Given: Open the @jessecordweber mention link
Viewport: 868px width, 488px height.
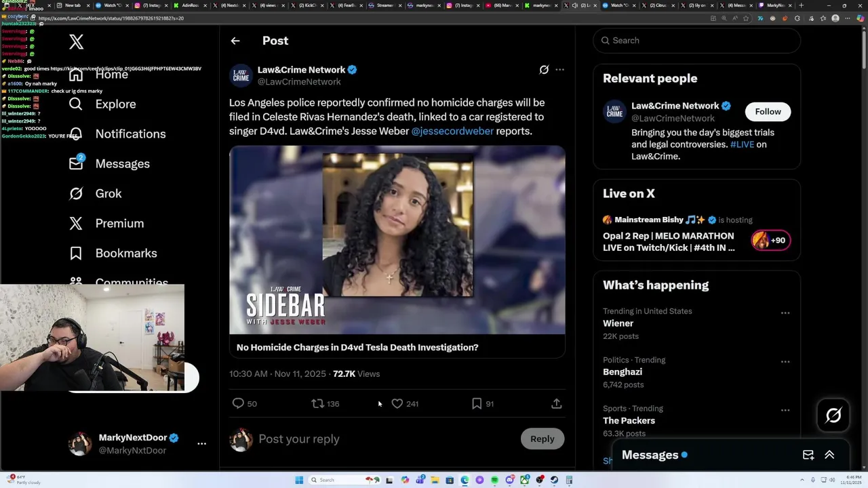Looking at the screenshot, I should (x=452, y=131).
